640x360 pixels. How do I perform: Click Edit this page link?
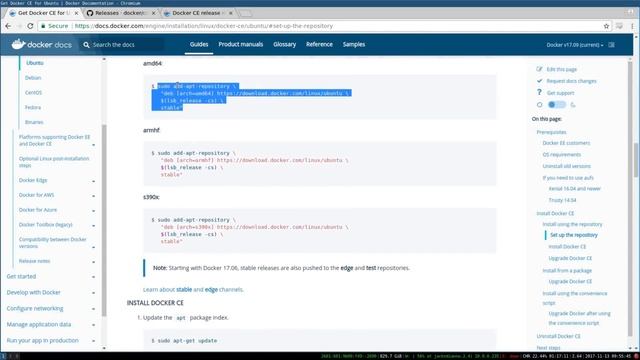click(562, 69)
